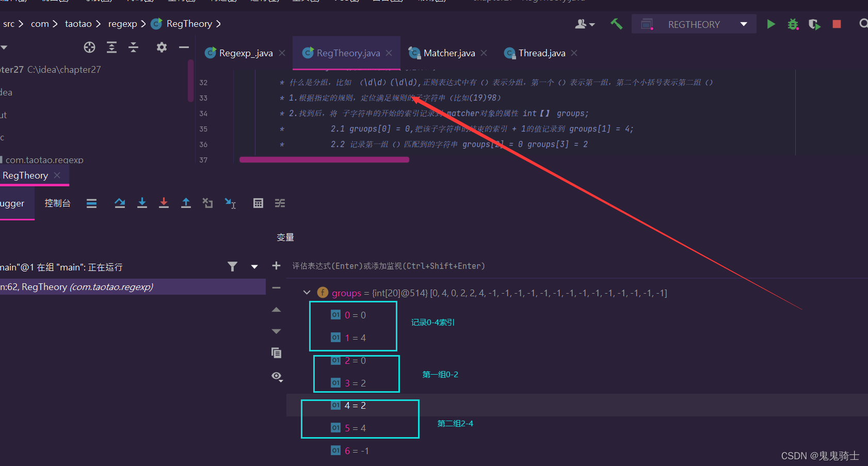Close the Matcher.java tab
868x466 pixels.
pyautogui.click(x=484, y=53)
